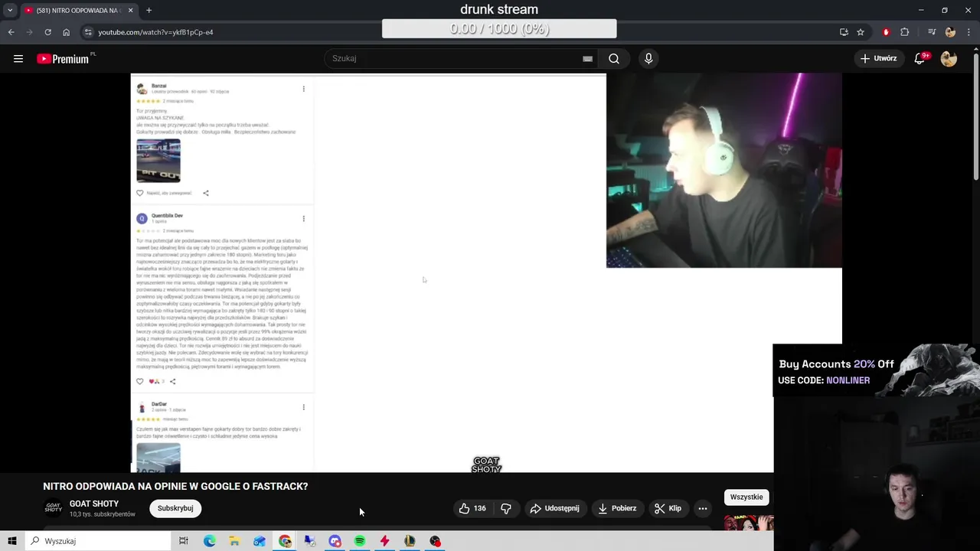Select the Wszystkie filter chip

[746, 497]
